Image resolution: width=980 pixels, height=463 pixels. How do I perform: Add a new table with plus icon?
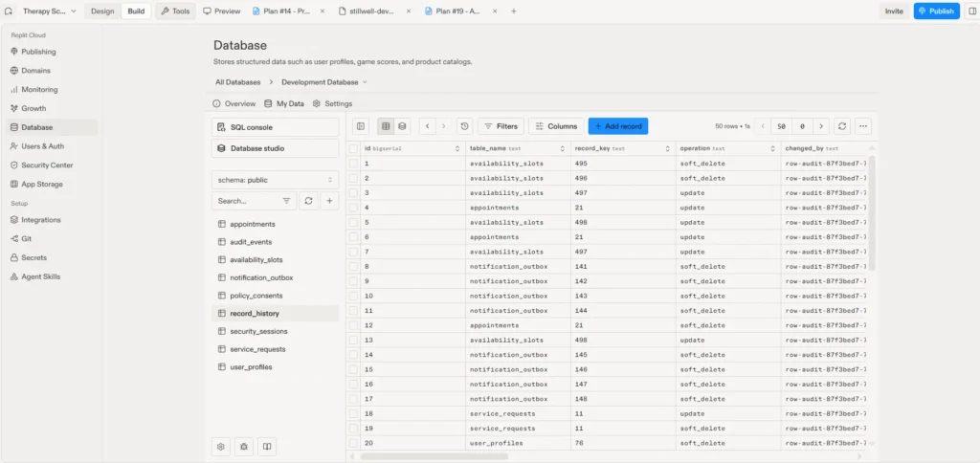[x=329, y=201]
